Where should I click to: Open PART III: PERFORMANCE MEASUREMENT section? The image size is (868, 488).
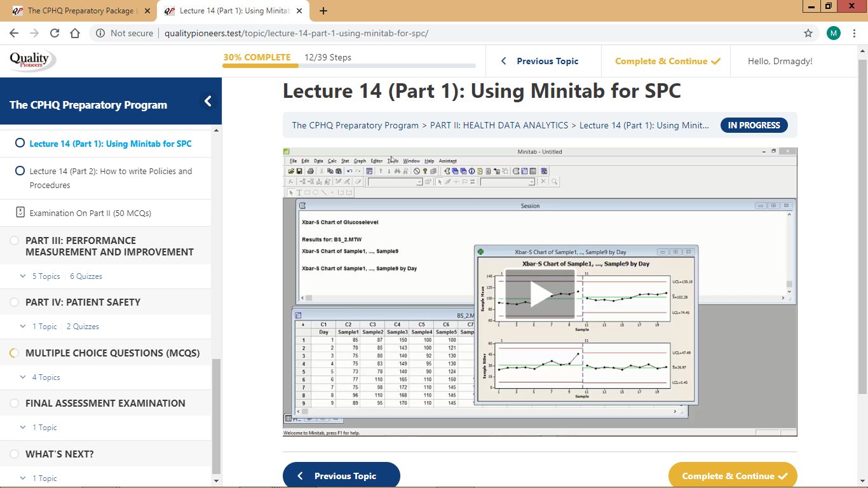pyautogui.click(x=109, y=246)
